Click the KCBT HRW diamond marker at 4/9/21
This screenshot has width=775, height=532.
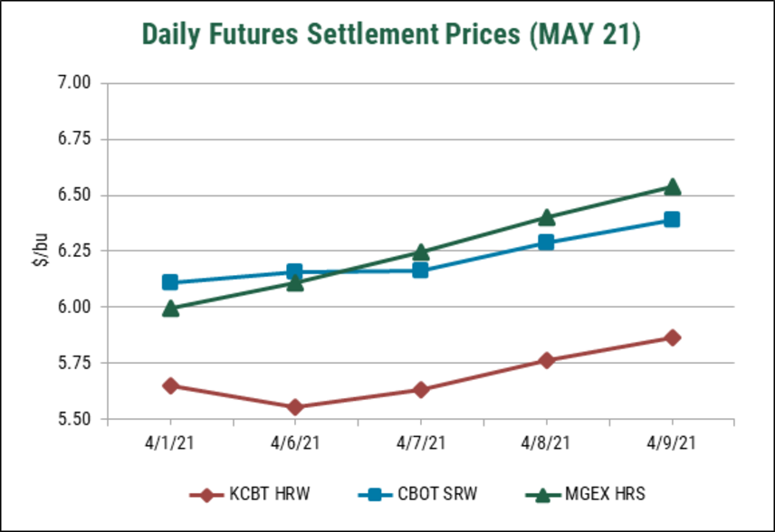point(672,337)
